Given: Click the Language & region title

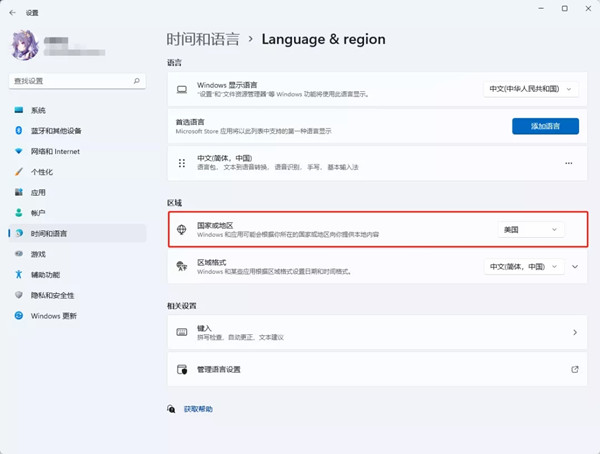Looking at the screenshot, I should click(x=323, y=39).
